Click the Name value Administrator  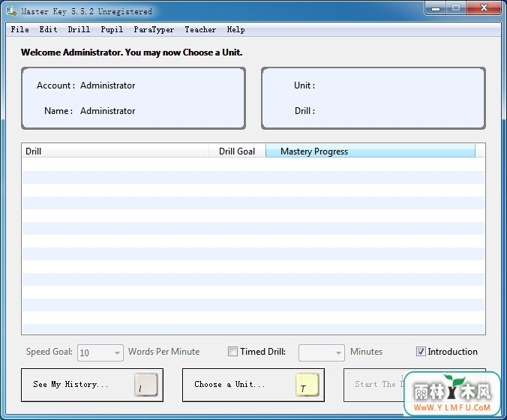[x=108, y=111]
